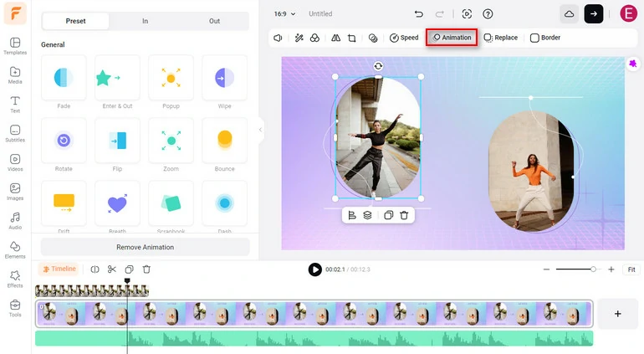The image size is (644, 354).
Task: Click the Border toolbar button
Action: coord(545,38)
